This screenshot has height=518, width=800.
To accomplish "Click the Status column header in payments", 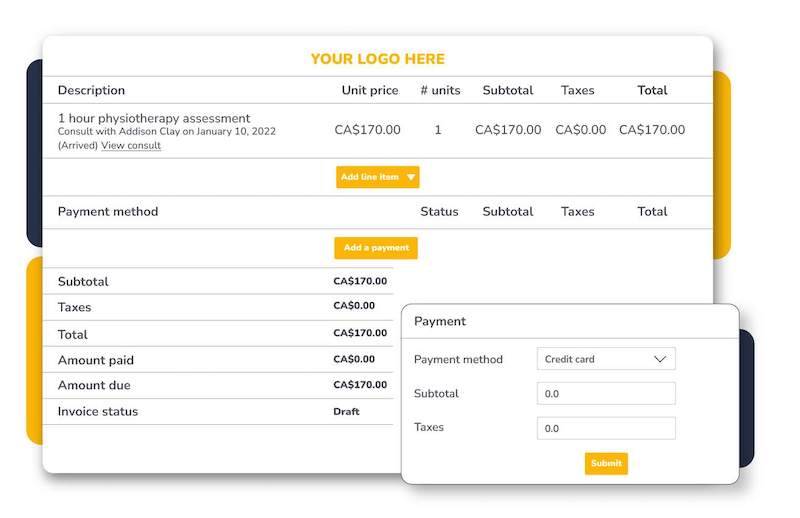I will (x=439, y=212).
